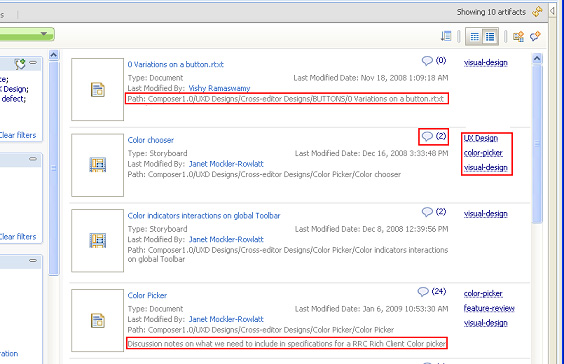Click the folder-with-people toolbar icon
Viewport: 564px width, 364px height.
[x=518, y=36]
